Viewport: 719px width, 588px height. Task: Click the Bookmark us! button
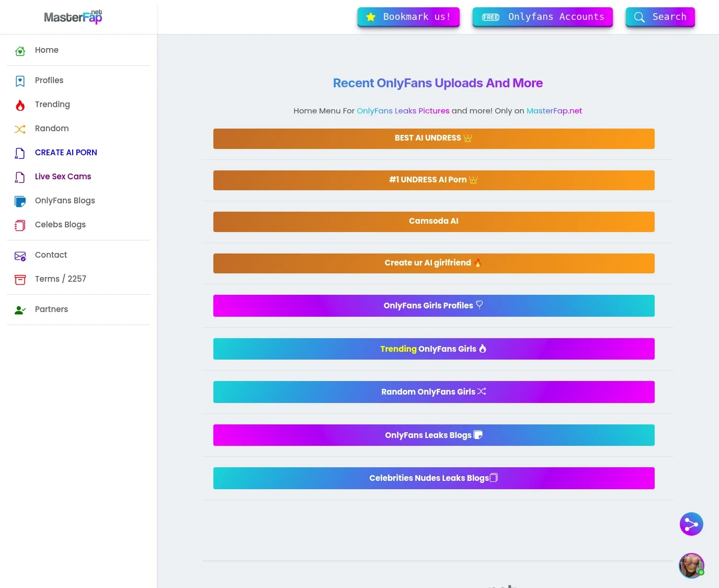(408, 17)
